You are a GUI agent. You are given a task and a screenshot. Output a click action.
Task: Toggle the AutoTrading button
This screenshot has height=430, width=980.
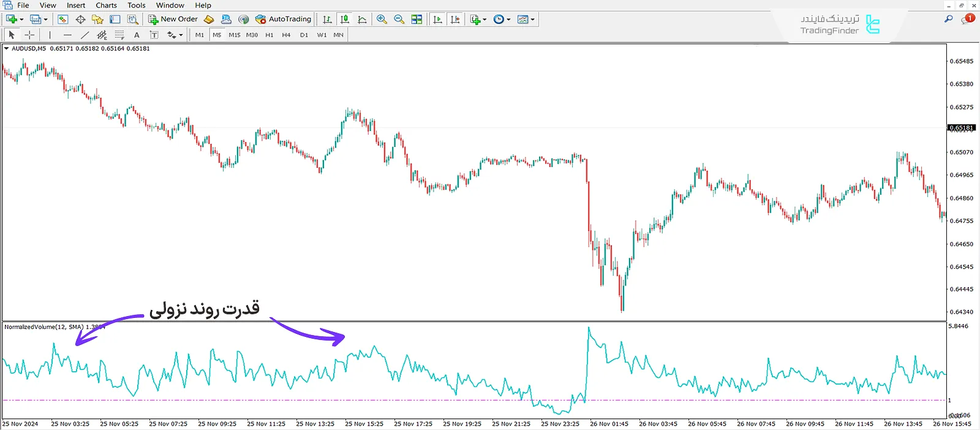(283, 20)
